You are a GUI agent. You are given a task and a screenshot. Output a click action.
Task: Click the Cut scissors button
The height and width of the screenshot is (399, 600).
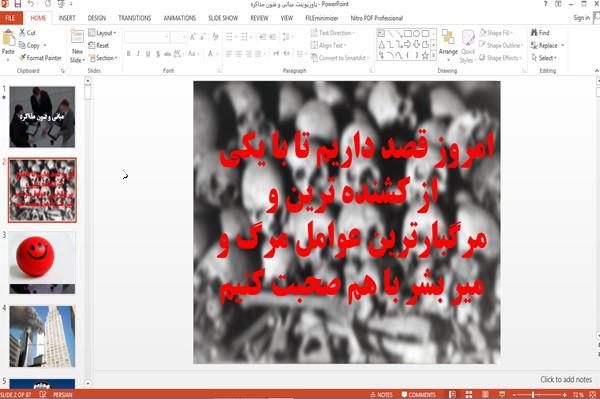28,33
